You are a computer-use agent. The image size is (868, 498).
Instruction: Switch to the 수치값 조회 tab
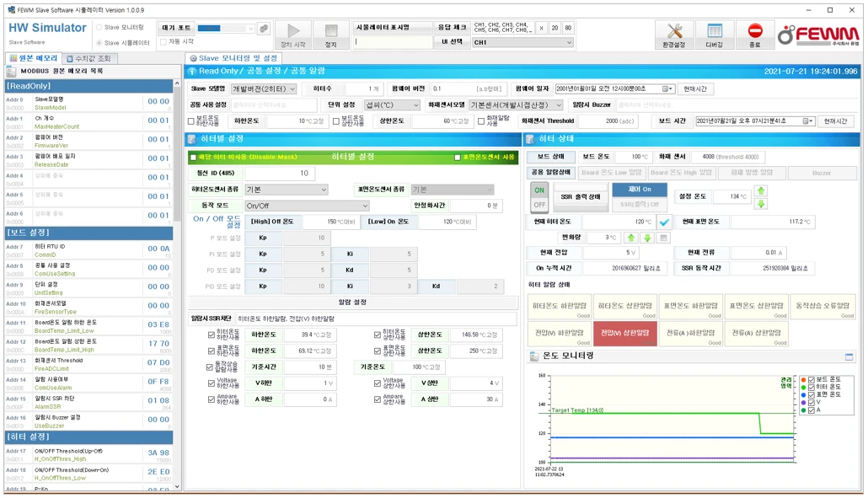coord(88,58)
